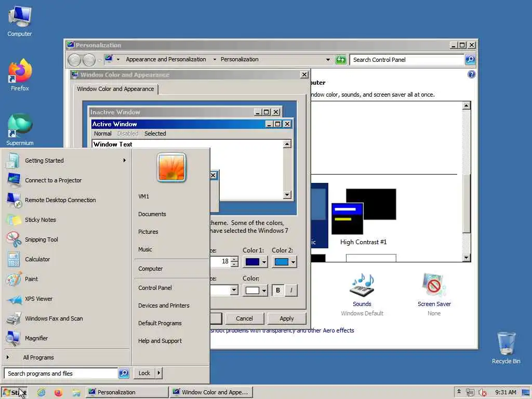Click the Search Control Panel field

coord(407,60)
